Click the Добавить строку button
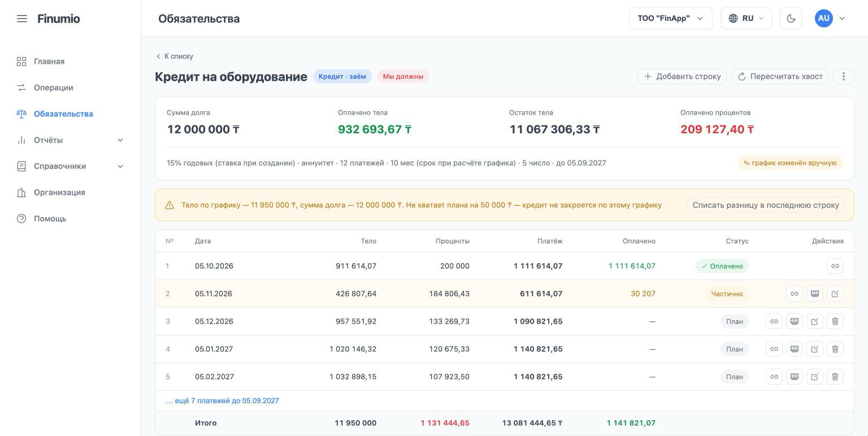This screenshot has height=436, width=868. point(682,76)
